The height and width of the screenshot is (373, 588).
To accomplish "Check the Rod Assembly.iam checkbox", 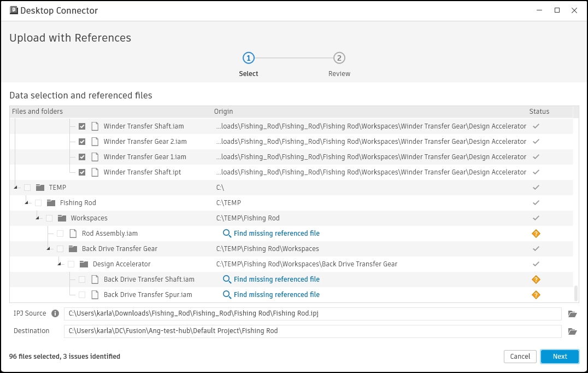I will pyautogui.click(x=60, y=234).
